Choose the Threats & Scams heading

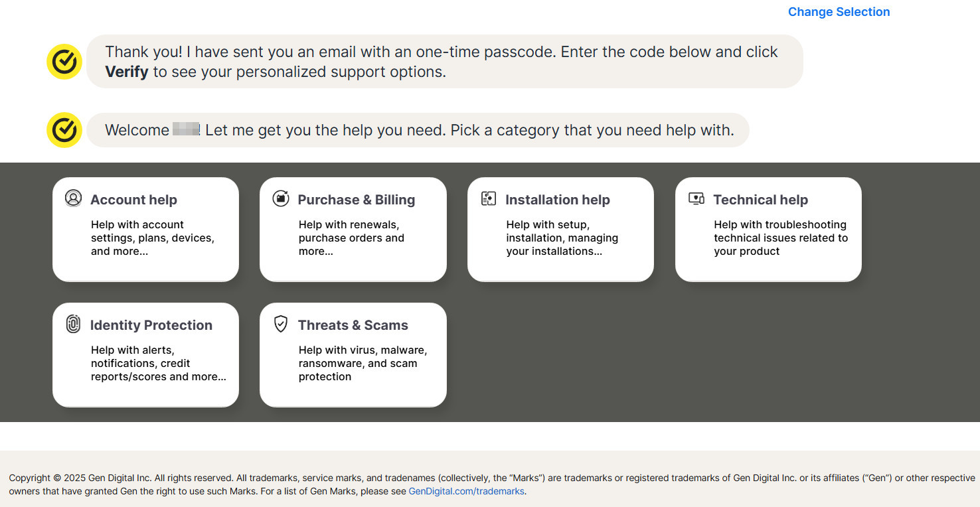point(353,325)
